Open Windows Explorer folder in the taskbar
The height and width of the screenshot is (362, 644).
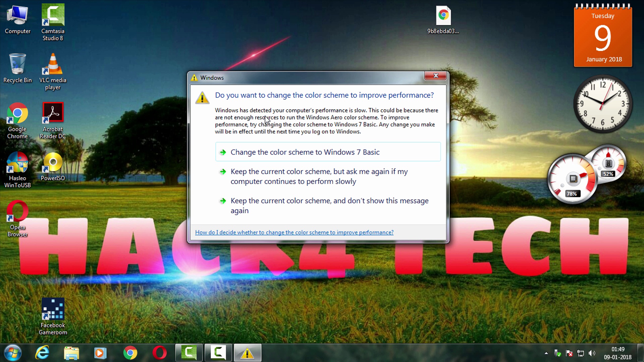pos(71,353)
